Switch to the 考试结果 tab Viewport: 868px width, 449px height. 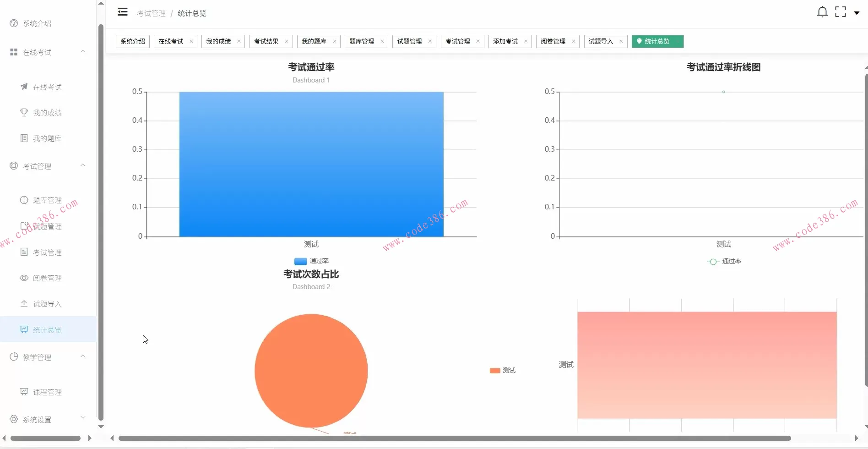pos(266,42)
